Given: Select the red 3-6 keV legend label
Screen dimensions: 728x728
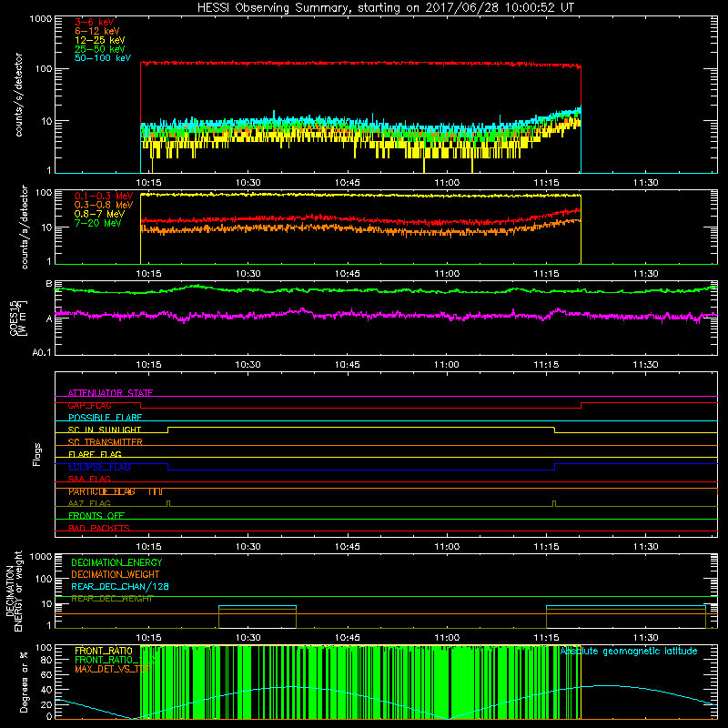Looking at the screenshot, I should click(x=94, y=22).
